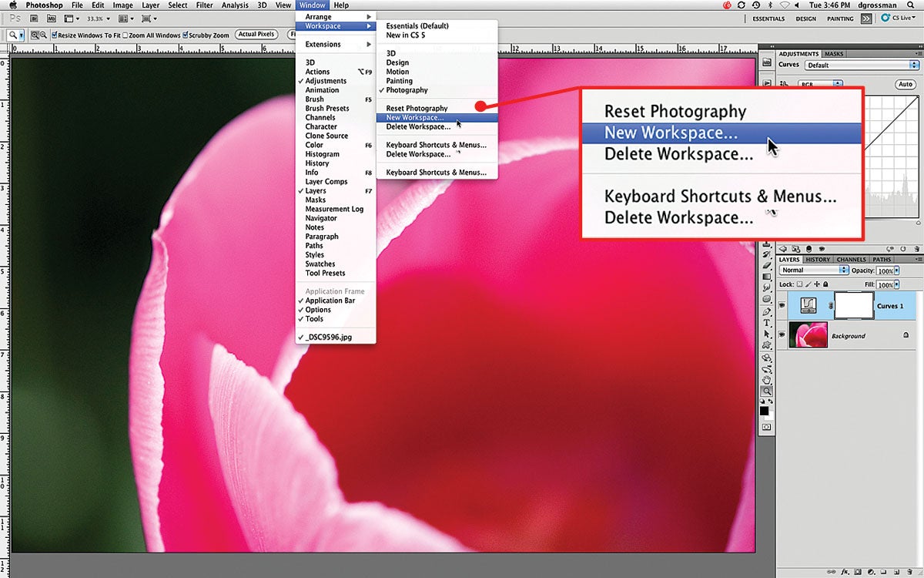Screen dimensions: 924x578
Task: Choose New Workspace... from the submenu
Action: [416, 118]
